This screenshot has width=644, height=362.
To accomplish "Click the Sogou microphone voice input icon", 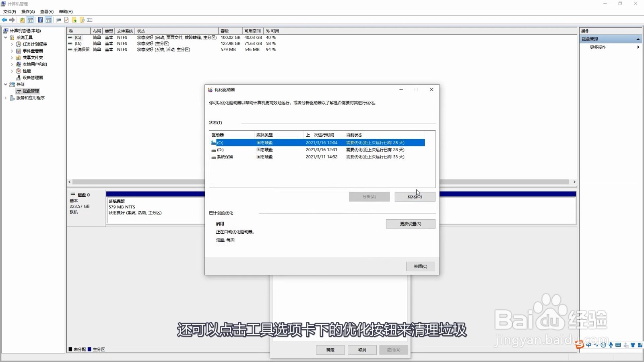I will [x=611, y=345].
